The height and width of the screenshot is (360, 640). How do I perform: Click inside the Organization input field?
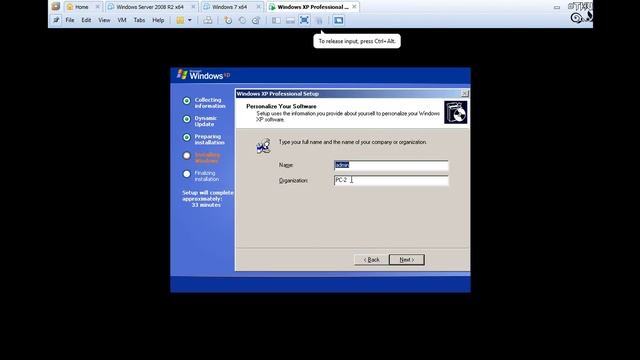(391, 180)
